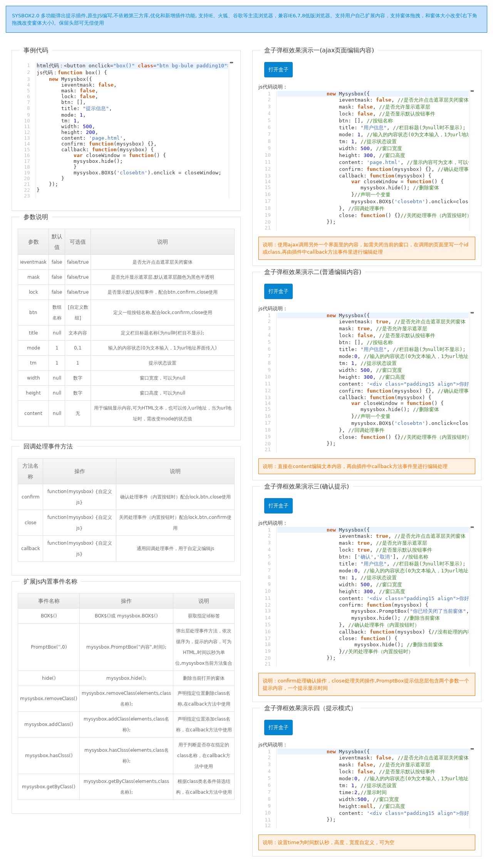
Task: Select the callback method name cell
Action: [30, 549]
